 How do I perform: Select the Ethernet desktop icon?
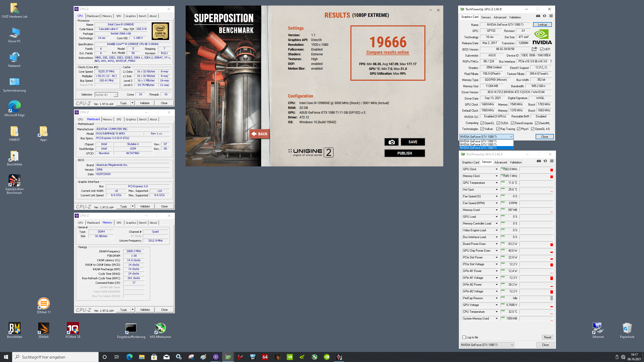598,330
